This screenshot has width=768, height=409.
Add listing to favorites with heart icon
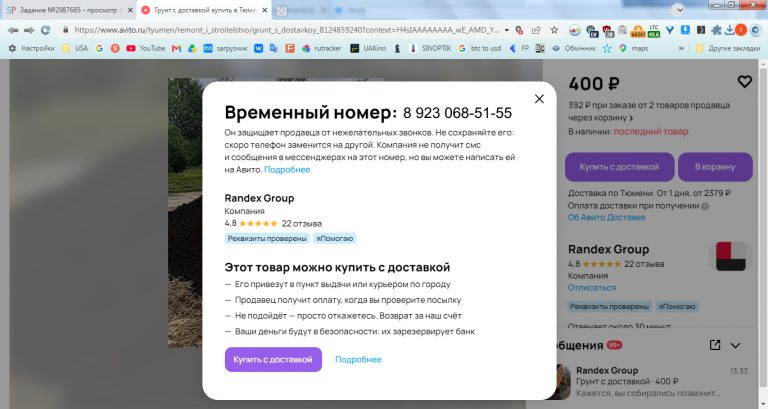pyautogui.click(x=744, y=82)
